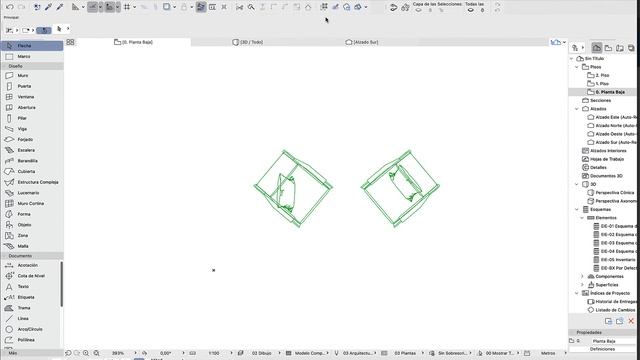
Task: Collapse the Esquemas tree node
Action: (x=577, y=209)
